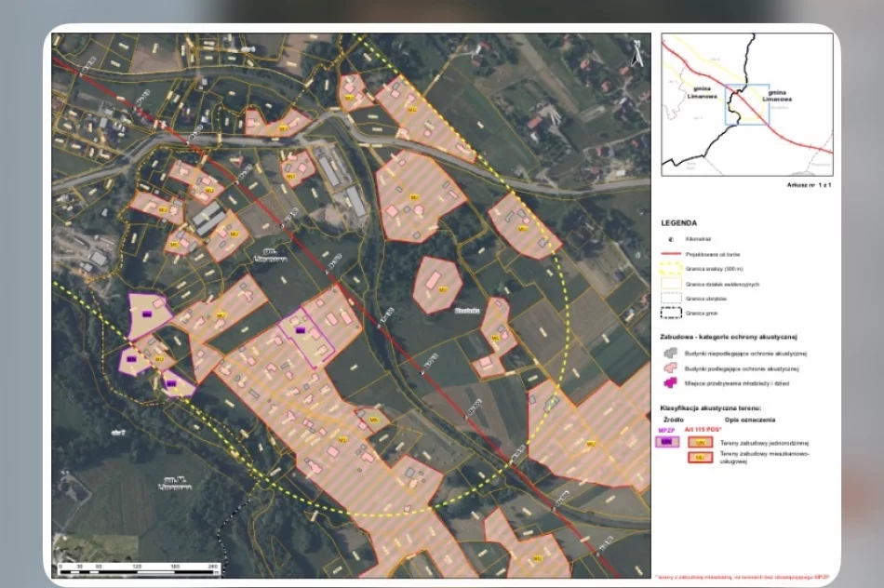884x588 pixels.
Task: Click the red-bordered MU swatch in legend
Action: (x=700, y=457)
